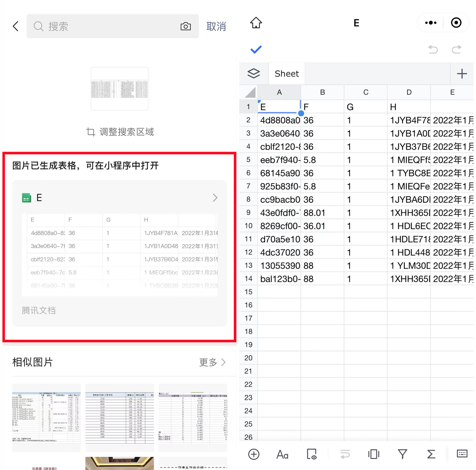Open the second similar image with order table
This screenshot has height=470, width=476.
[119, 418]
